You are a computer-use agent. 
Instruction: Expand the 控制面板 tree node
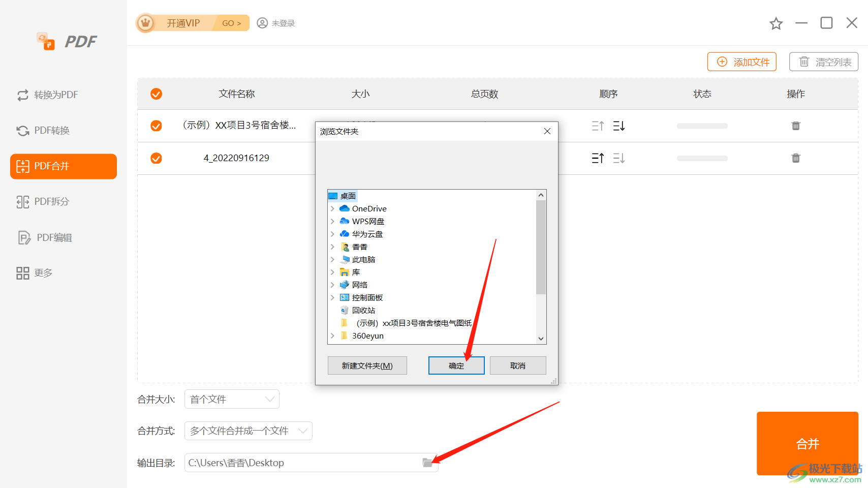point(332,297)
